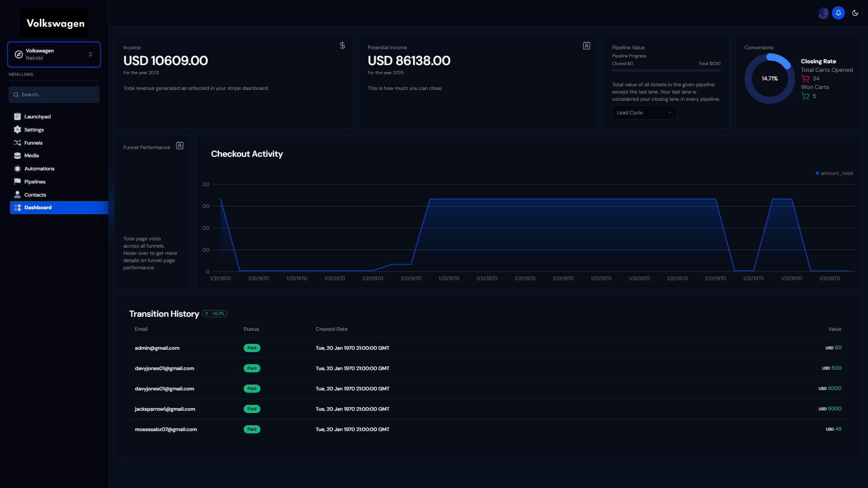The height and width of the screenshot is (488, 868).
Task: Click the Value column header
Action: coord(835,329)
